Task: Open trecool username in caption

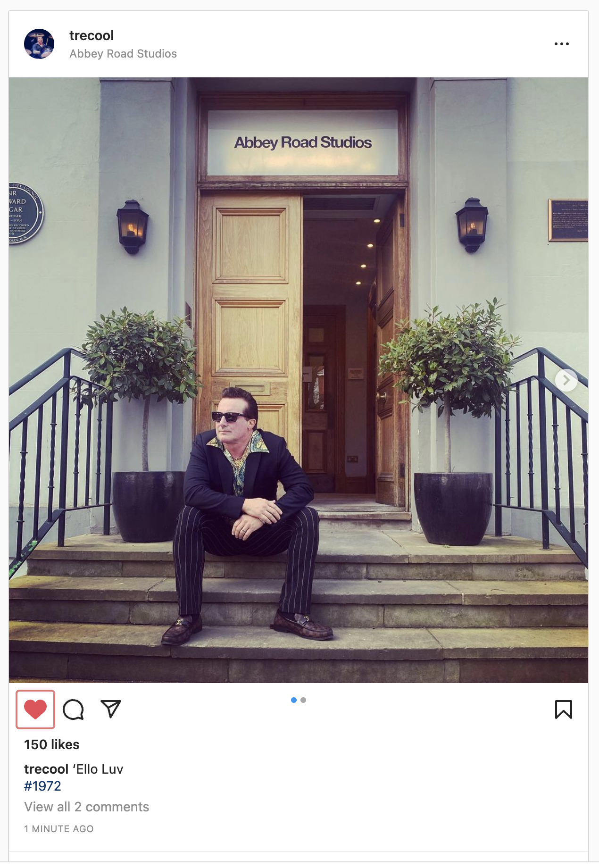Action: pos(46,769)
